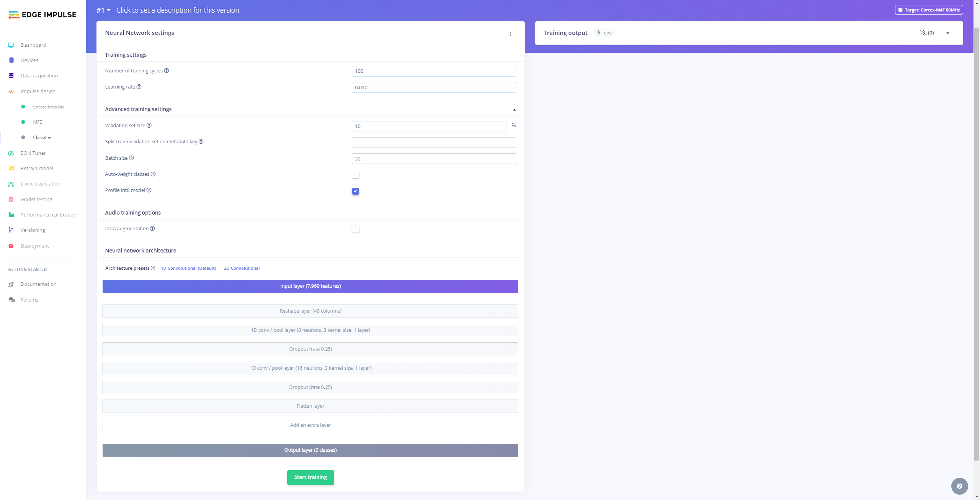Viewport: 980px width, 500px height.
Task: Select Input layer (7,960 features)
Action: [310, 286]
